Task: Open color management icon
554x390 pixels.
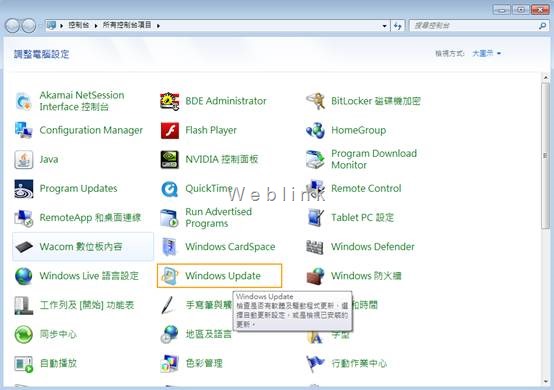Action: tap(170, 363)
